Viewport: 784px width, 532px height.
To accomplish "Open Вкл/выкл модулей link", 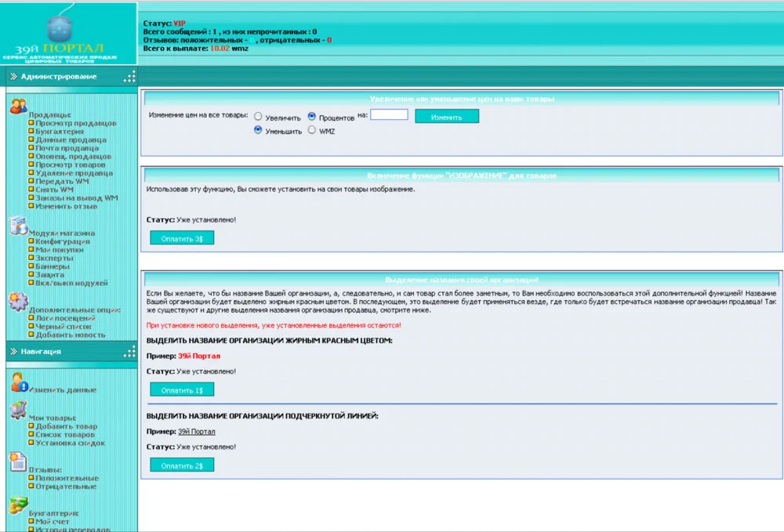I will (71, 283).
